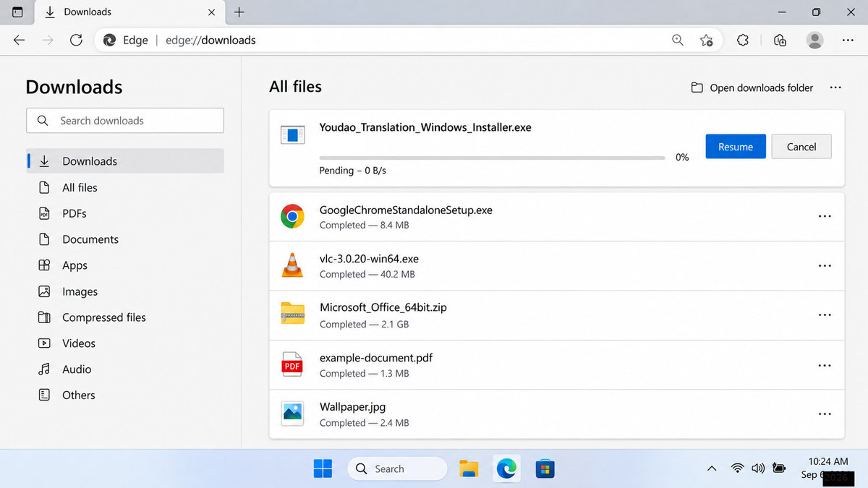Click the Youdao download progress bar

pyautogui.click(x=492, y=158)
